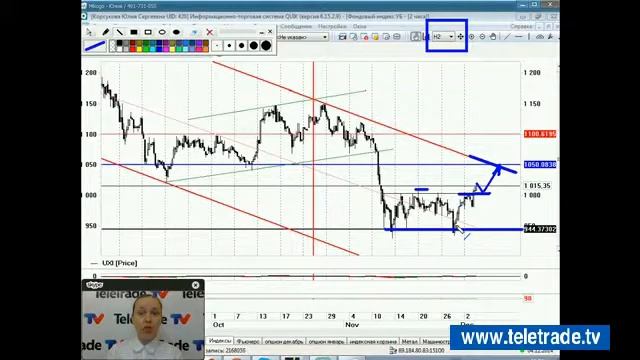
Task: Choose the yellow color swatch
Action: point(139,49)
